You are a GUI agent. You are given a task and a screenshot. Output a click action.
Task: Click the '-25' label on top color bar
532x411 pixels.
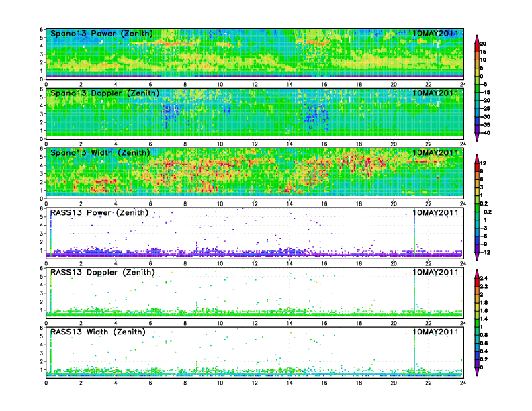485,109
